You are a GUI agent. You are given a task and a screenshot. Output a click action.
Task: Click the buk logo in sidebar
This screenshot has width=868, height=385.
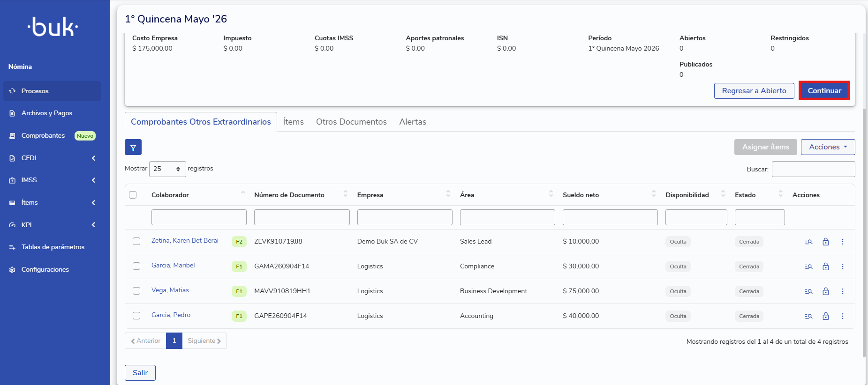tap(53, 27)
